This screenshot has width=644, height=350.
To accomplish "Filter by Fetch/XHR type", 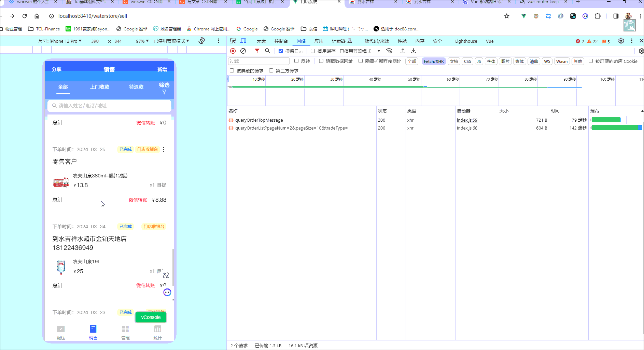I will 434,61.
